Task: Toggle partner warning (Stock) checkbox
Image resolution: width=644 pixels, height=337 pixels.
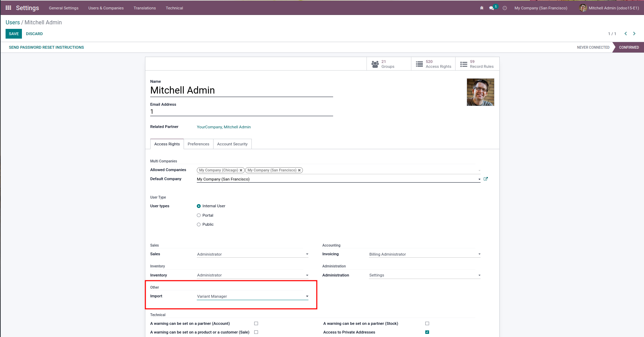Action: pos(427,323)
